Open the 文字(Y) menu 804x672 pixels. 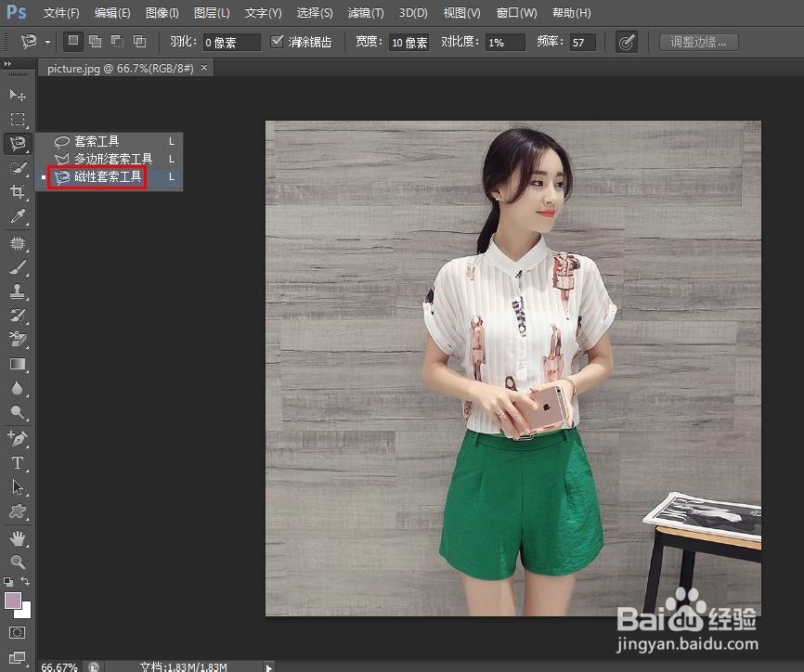[x=263, y=13]
